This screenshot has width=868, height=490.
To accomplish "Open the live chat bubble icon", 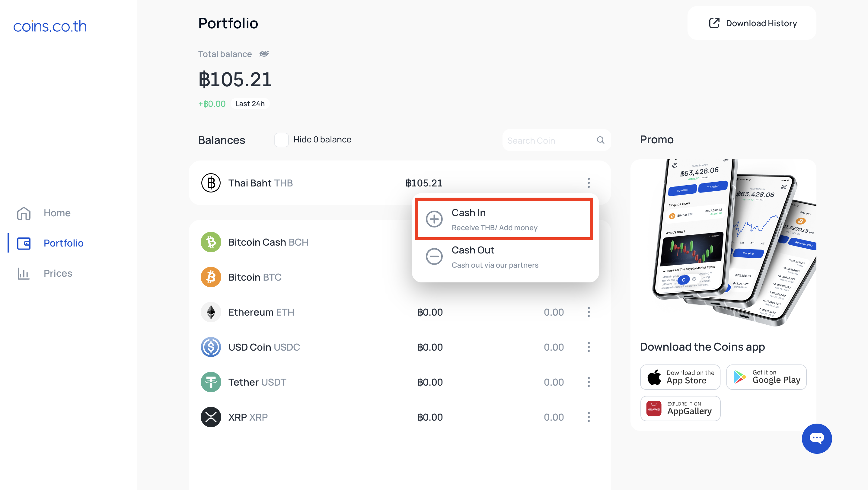I will coord(817,438).
